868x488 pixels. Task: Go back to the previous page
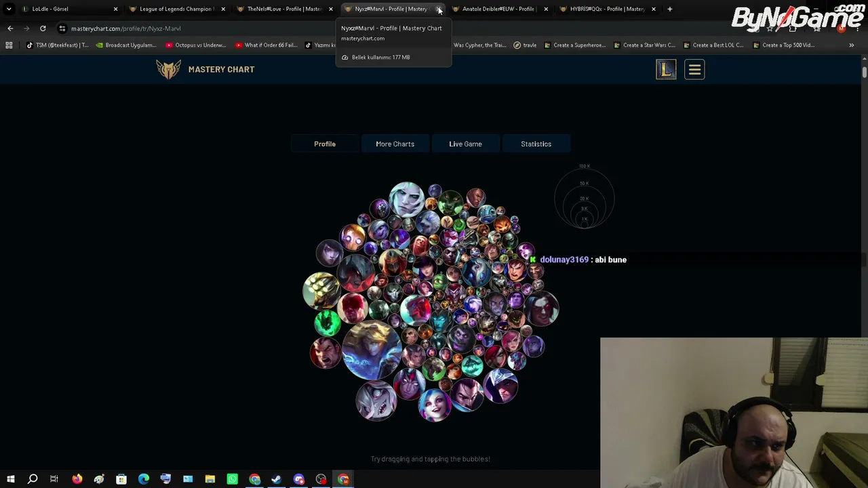[10, 28]
